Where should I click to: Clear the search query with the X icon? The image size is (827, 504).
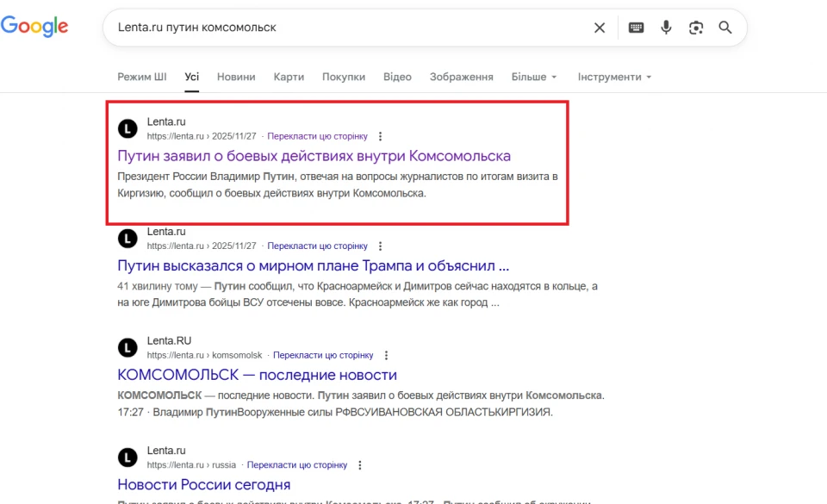pyautogui.click(x=600, y=28)
